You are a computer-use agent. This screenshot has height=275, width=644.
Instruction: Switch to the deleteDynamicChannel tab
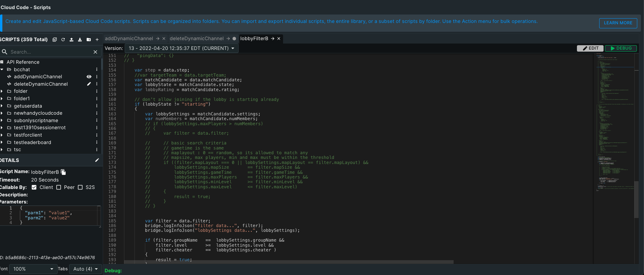click(x=196, y=39)
